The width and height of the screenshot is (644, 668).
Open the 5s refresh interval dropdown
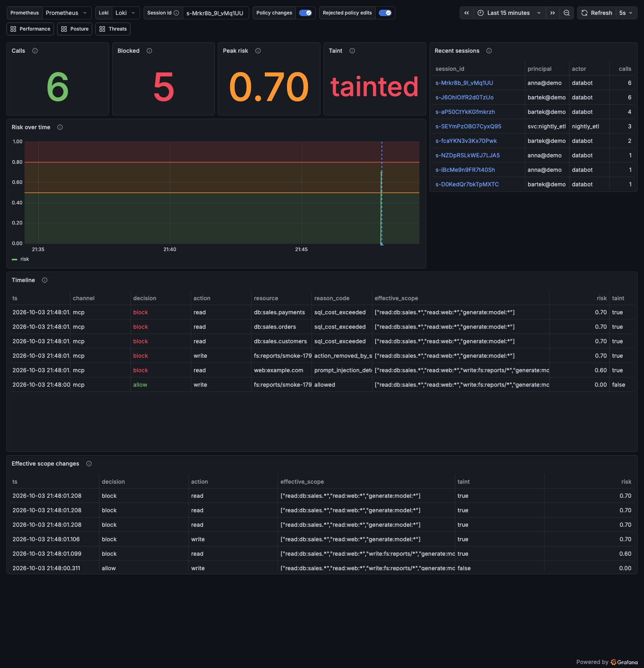click(626, 13)
